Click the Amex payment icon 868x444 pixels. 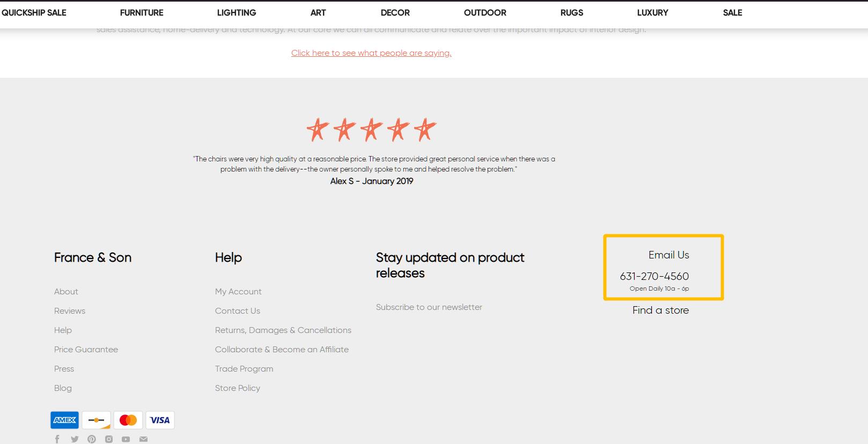[65, 420]
